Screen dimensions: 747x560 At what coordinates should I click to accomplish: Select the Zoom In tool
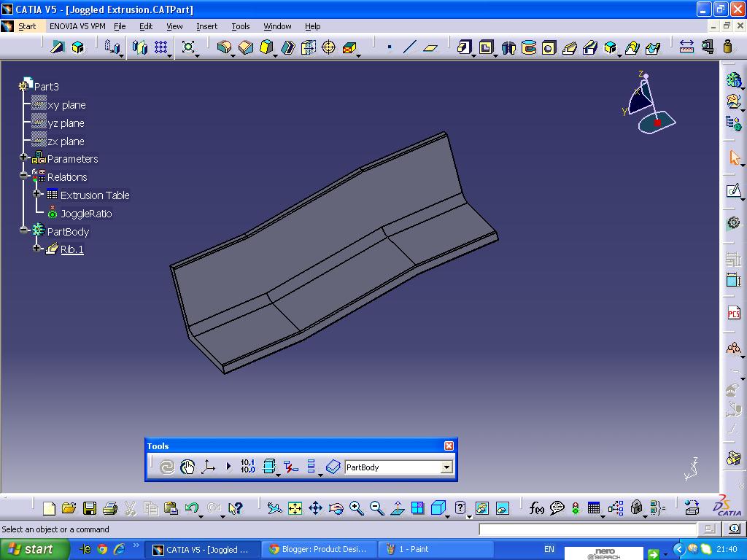[x=356, y=507]
